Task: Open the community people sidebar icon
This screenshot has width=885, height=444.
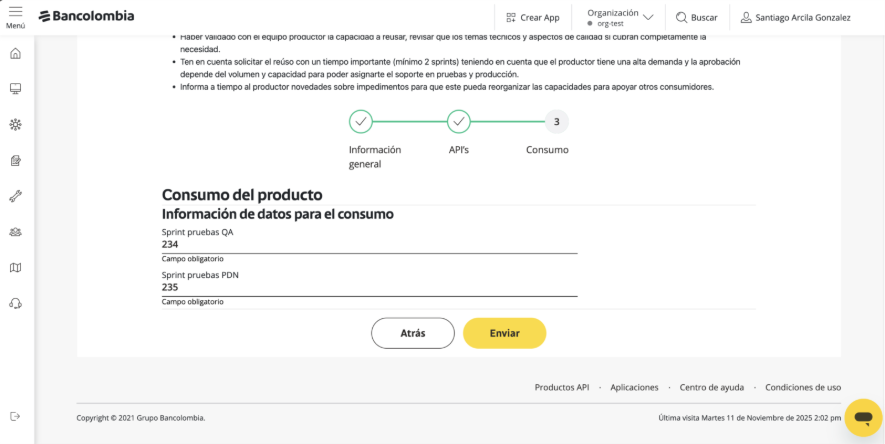Action: pos(15,232)
